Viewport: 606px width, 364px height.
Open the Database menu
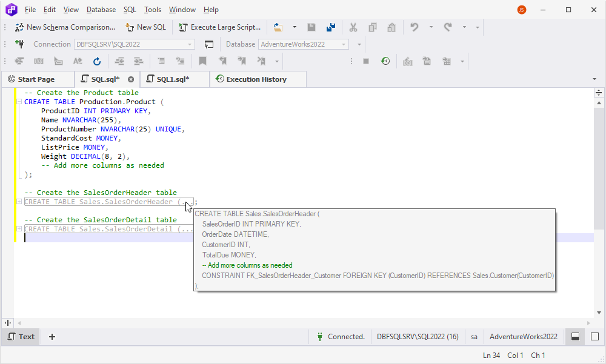[101, 10]
